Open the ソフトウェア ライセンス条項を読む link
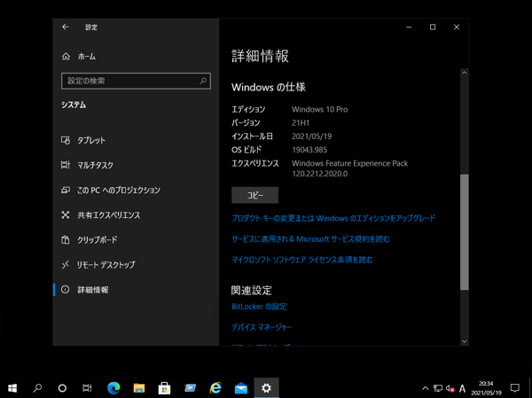532x398 pixels. (302, 260)
